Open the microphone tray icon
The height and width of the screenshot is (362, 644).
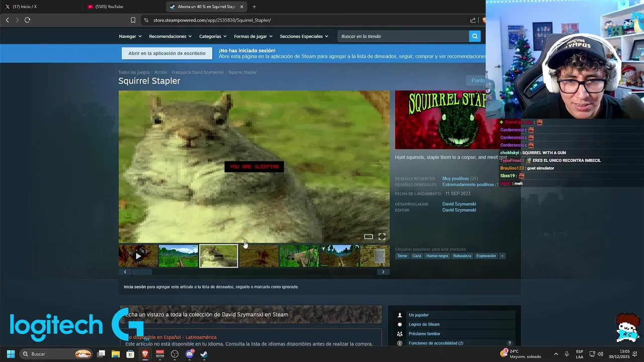click(x=567, y=354)
